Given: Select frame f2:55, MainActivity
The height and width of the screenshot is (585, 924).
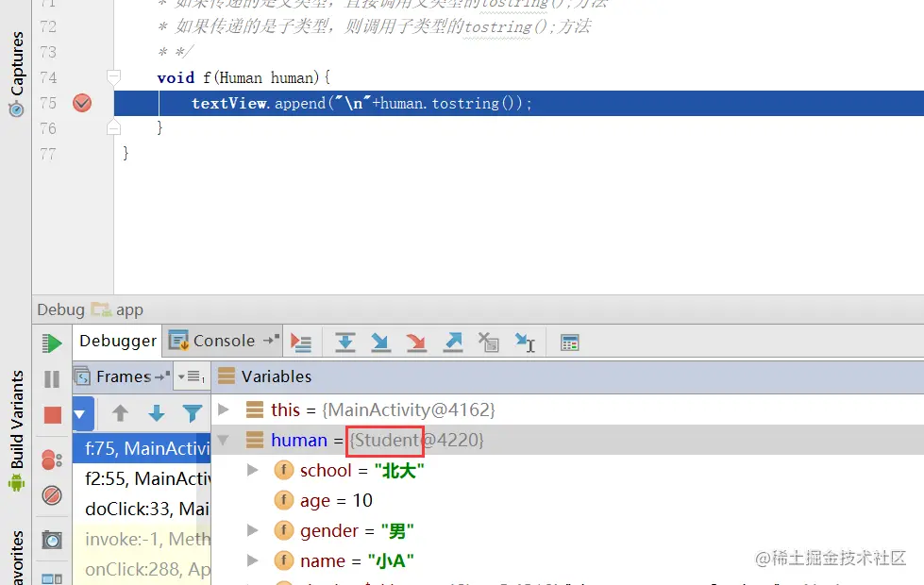Looking at the screenshot, I should (x=142, y=478).
